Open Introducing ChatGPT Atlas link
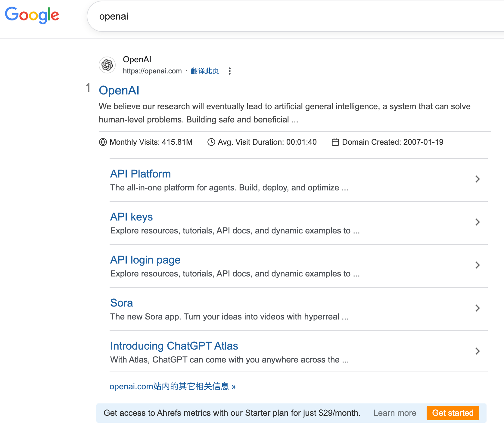This screenshot has width=504, height=429. (x=174, y=346)
